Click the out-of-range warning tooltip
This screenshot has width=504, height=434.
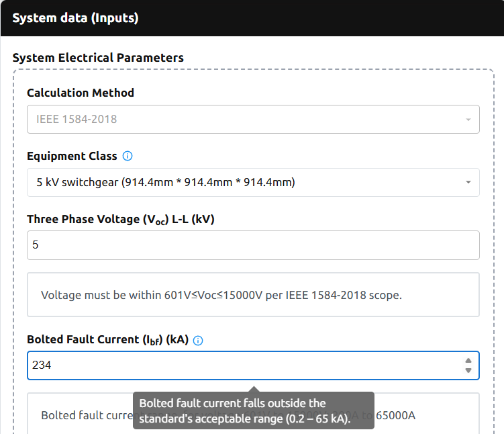(253, 410)
